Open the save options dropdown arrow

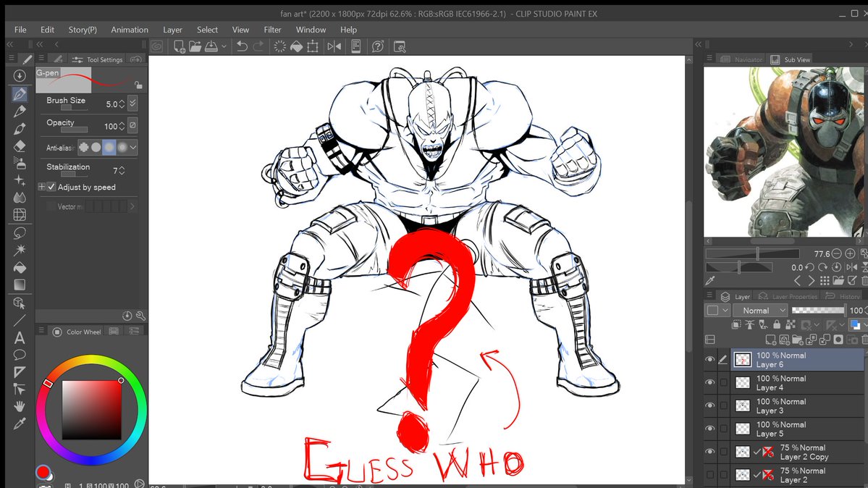224,47
